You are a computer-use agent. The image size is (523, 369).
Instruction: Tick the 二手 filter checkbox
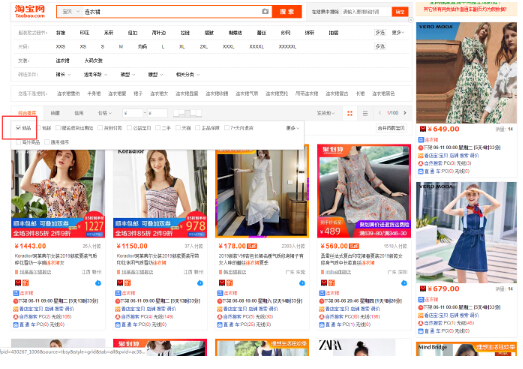[x=158, y=128]
